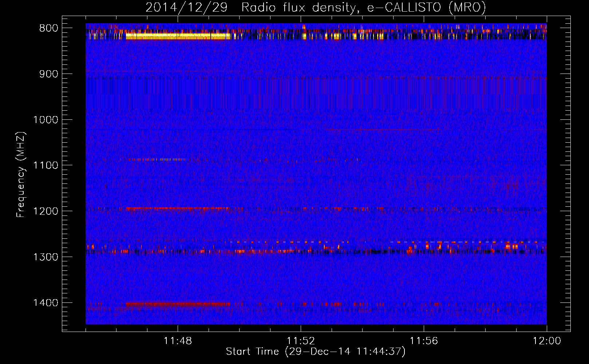
Task: Select the 1100 frequency tick label
Action: pos(46,165)
